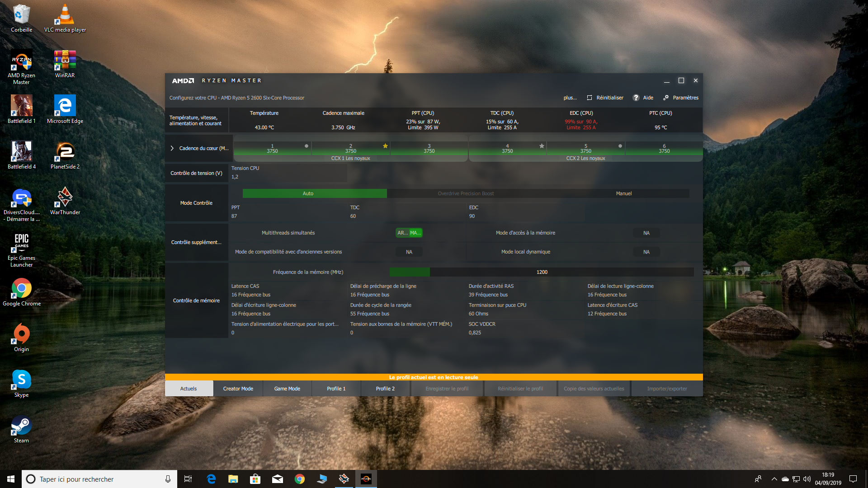Open Skype desktop shortcut
Image resolution: width=868 pixels, height=488 pixels.
point(21,383)
